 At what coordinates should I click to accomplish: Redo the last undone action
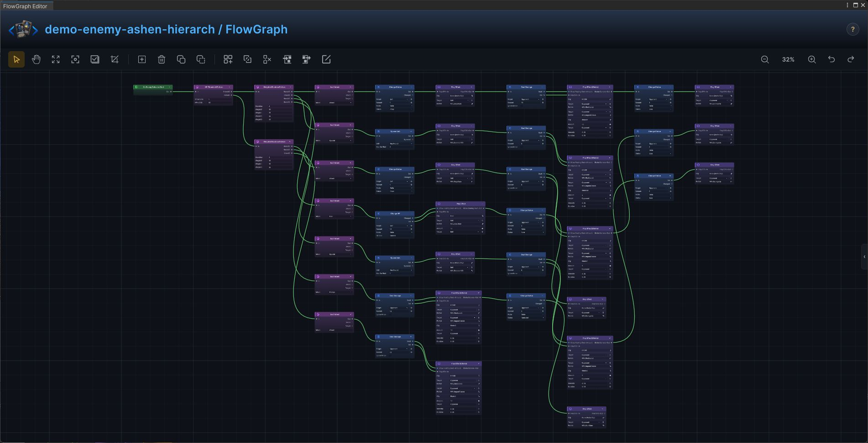coord(851,59)
